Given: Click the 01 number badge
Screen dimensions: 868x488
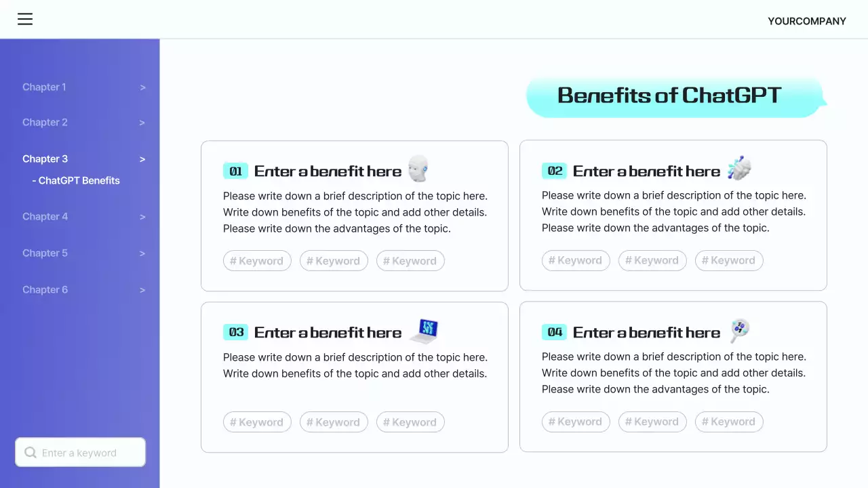Looking at the screenshot, I should pos(235,171).
